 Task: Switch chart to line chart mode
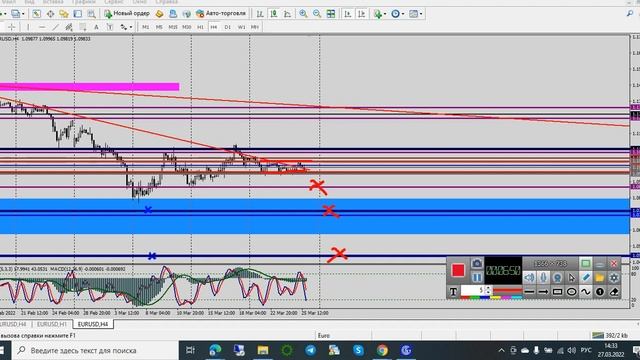(287, 14)
